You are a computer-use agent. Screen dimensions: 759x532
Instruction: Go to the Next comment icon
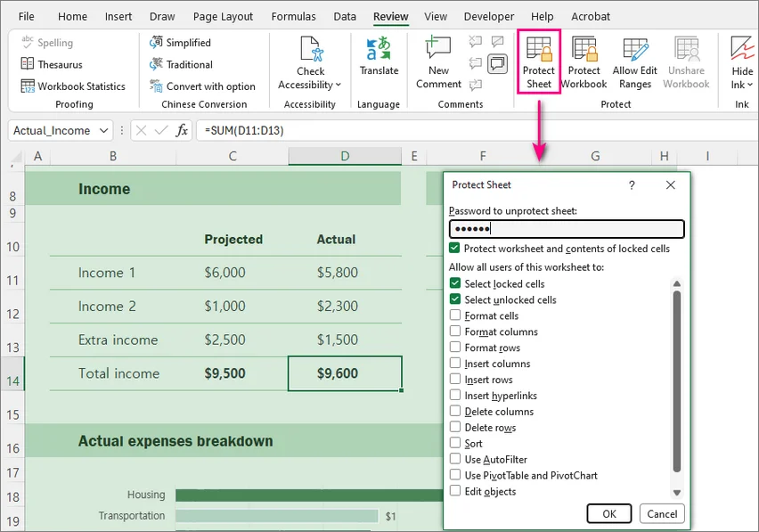476,85
